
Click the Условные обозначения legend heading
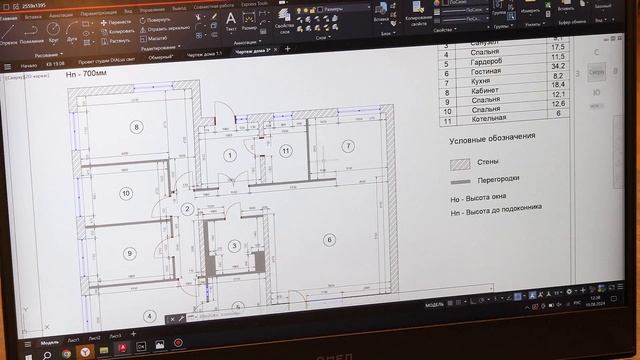(492, 139)
